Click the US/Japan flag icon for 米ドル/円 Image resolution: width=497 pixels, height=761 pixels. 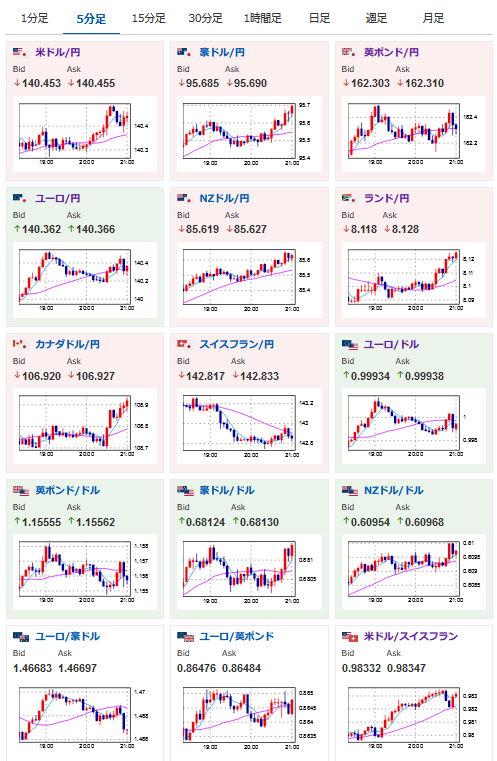pos(20,52)
